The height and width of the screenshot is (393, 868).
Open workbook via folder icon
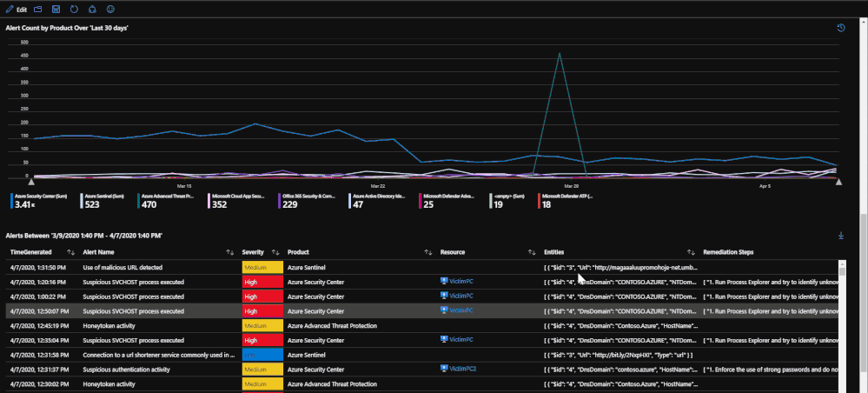[37, 10]
